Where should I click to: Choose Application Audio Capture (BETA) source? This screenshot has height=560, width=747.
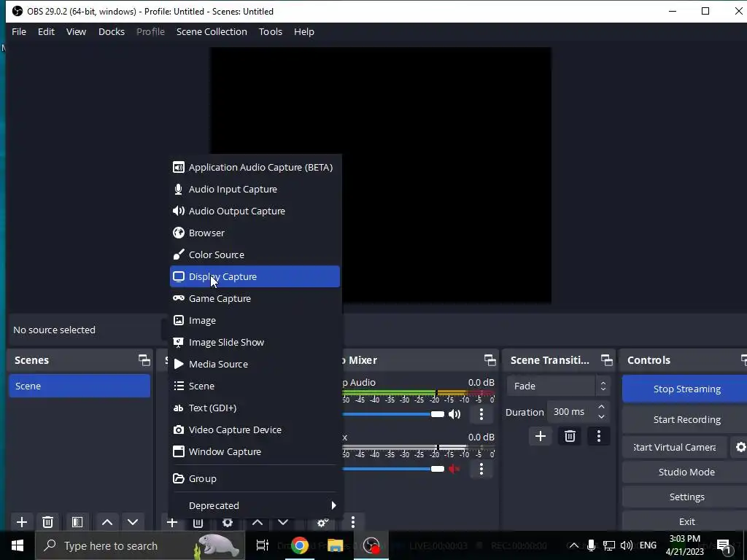255,167
